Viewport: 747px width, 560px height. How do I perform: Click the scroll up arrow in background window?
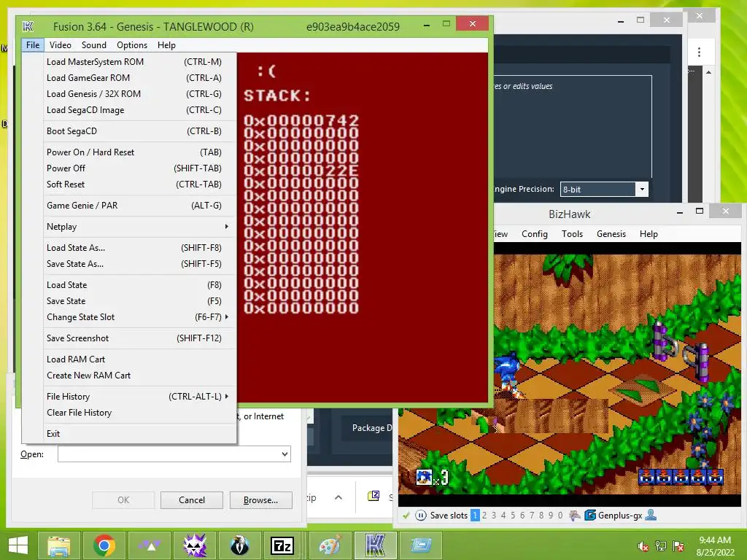point(708,72)
